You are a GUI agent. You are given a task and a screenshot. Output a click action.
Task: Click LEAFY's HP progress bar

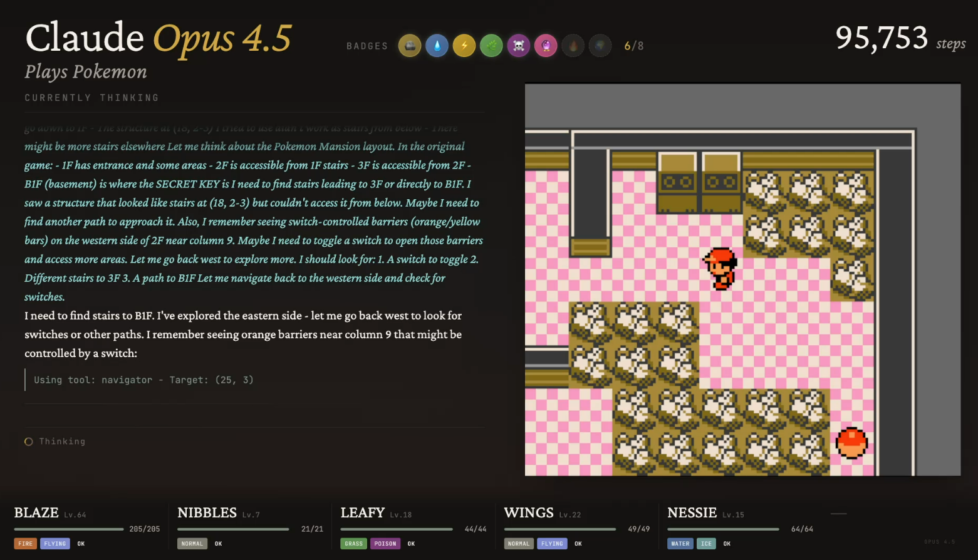[x=397, y=529]
